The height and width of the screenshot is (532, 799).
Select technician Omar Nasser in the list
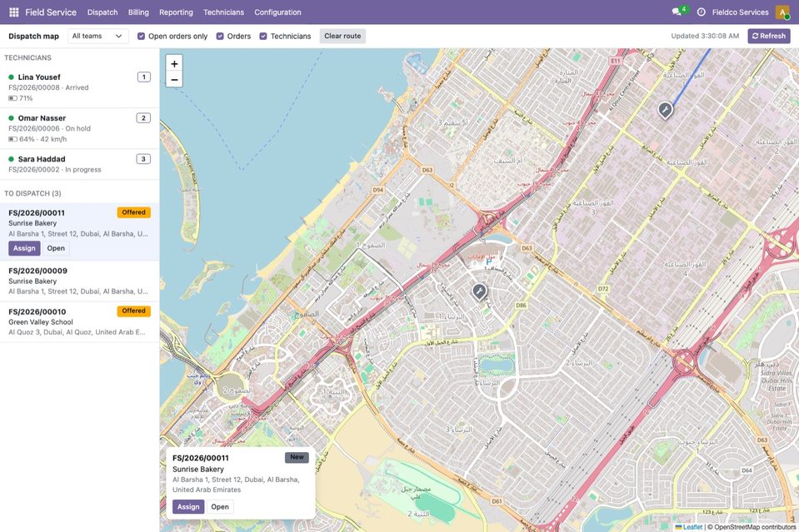[x=79, y=128]
